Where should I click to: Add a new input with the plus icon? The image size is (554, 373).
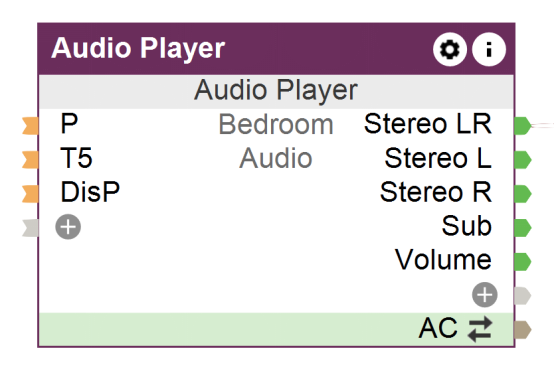(68, 227)
